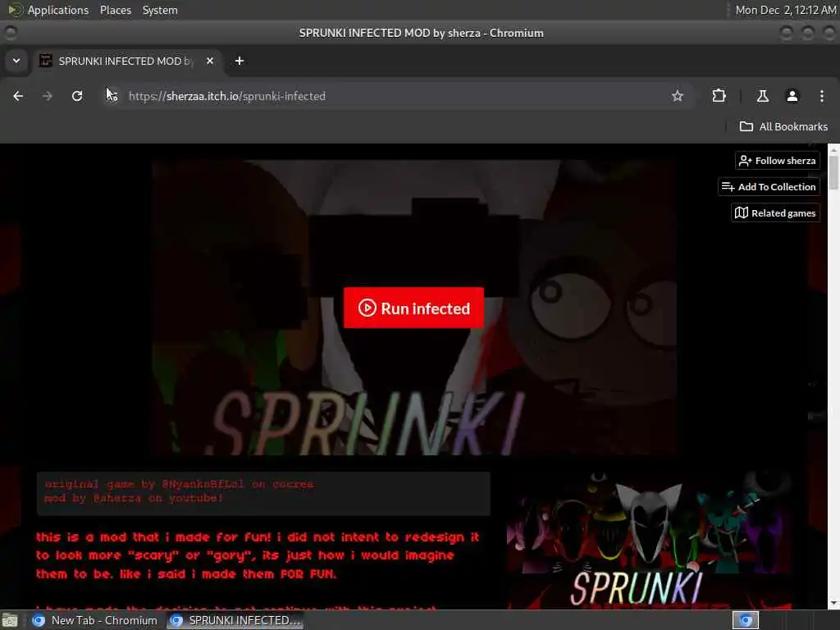Select the SPRUNKI INFECTED MOD tab
The width and height of the screenshot is (840, 630).
126,61
